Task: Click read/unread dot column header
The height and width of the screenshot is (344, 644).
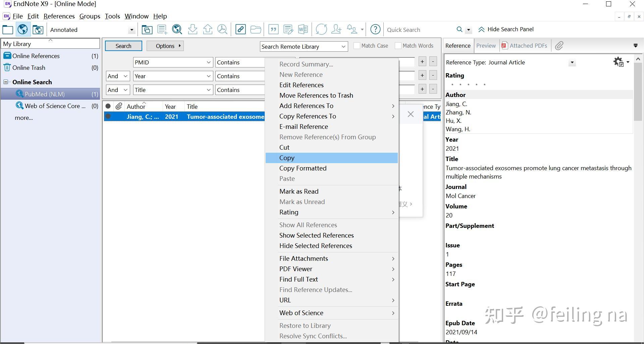Action: (x=108, y=106)
